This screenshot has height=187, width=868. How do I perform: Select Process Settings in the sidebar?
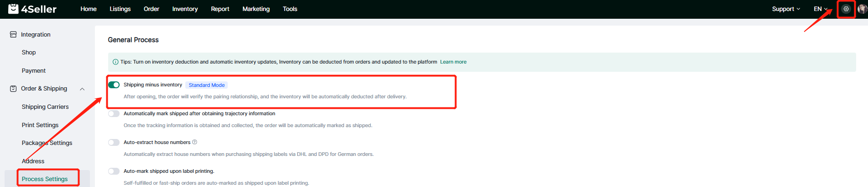45,179
